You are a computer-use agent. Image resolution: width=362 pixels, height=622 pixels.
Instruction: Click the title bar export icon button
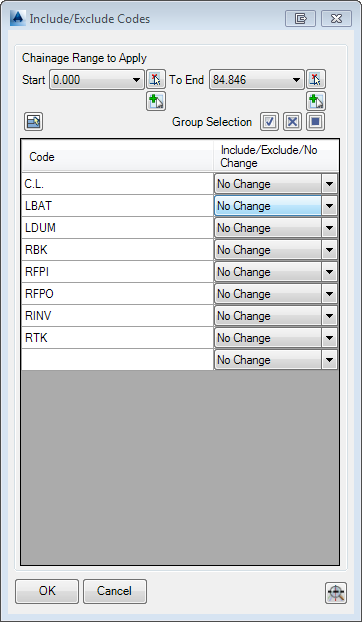pos(300,19)
